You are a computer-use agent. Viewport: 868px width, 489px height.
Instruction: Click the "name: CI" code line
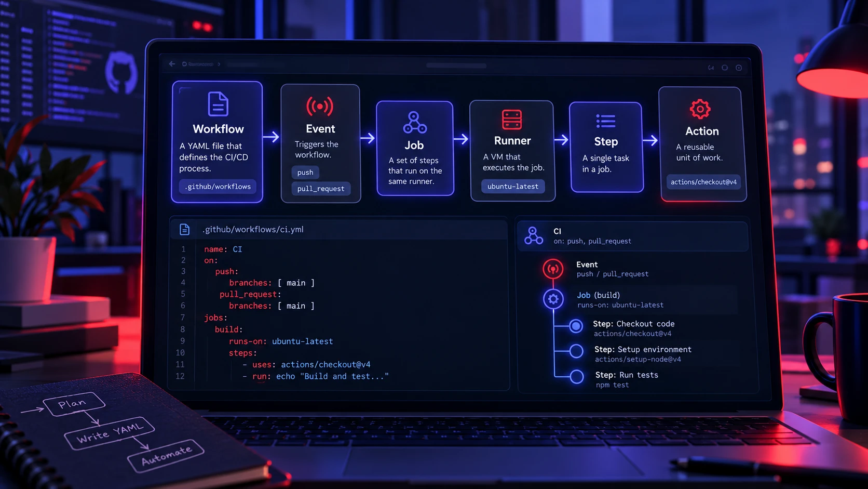click(x=223, y=249)
